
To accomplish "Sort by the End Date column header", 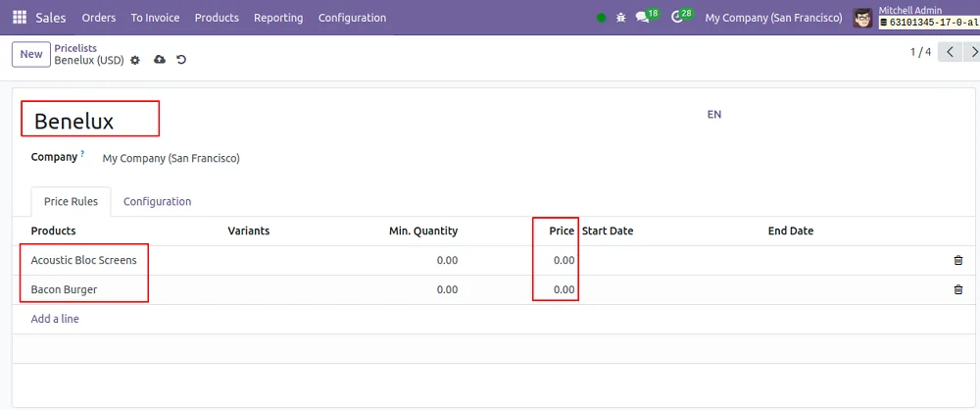I will point(791,231).
